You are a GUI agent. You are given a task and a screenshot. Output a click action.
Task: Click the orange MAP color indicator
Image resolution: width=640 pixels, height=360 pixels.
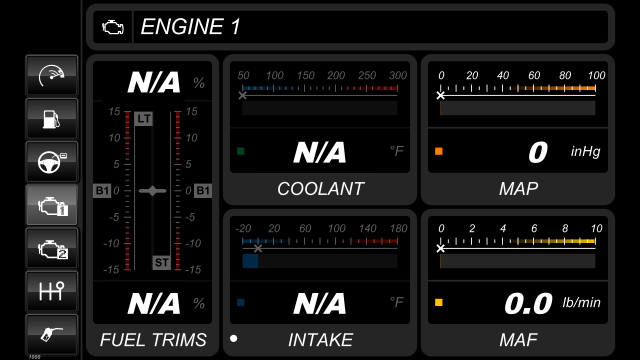pos(439,151)
